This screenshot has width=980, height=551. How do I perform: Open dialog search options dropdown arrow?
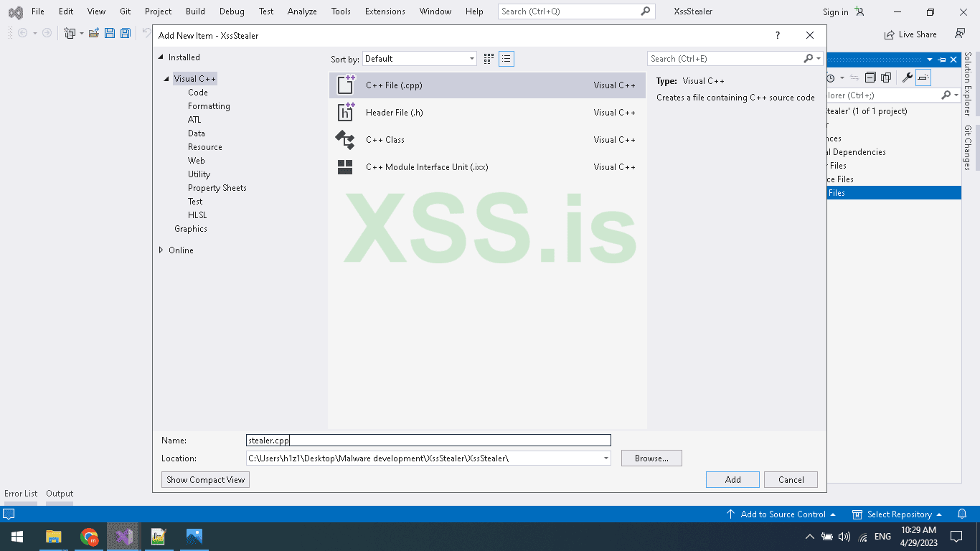819,59
